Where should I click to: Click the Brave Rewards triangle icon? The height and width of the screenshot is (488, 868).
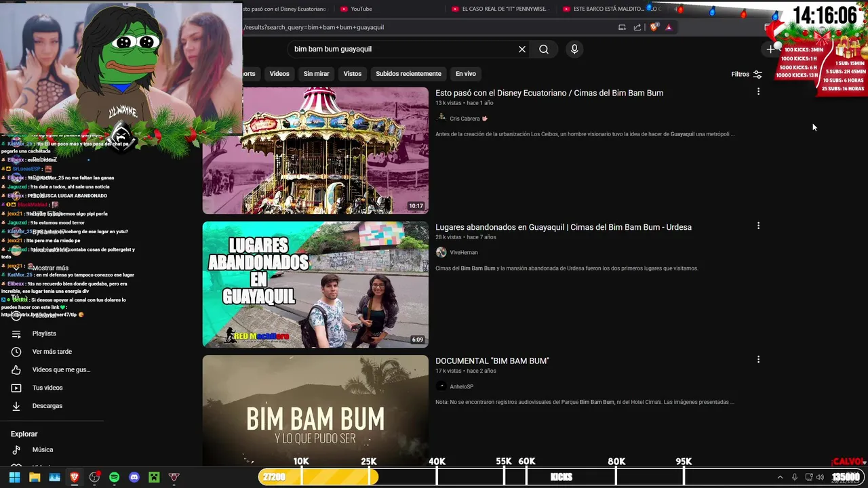coord(669,27)
